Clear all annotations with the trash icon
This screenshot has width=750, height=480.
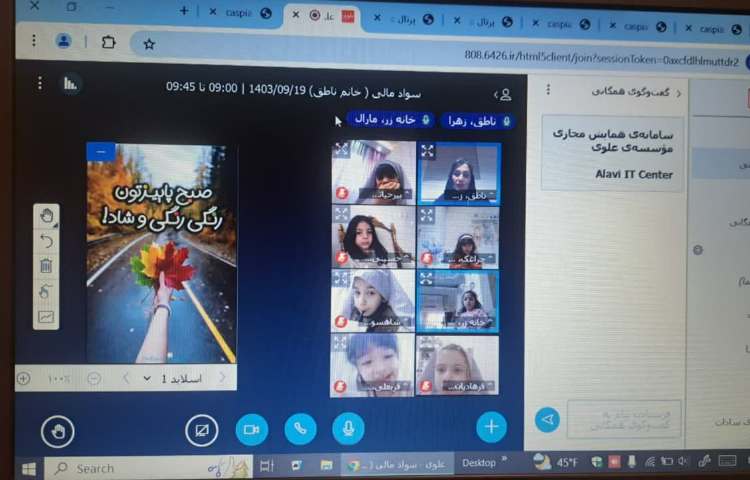pyautogui.click(x=46, y=265)
